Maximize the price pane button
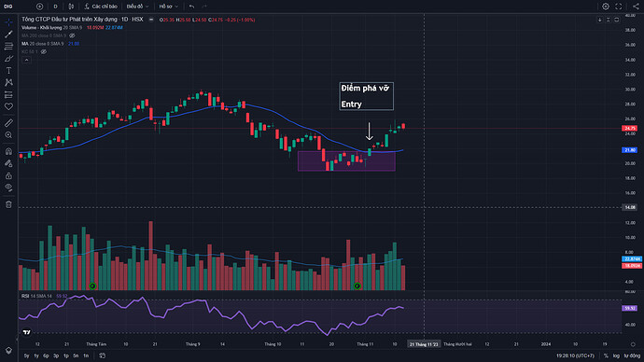This screenshot has width=644, height=362. (617, 20)
